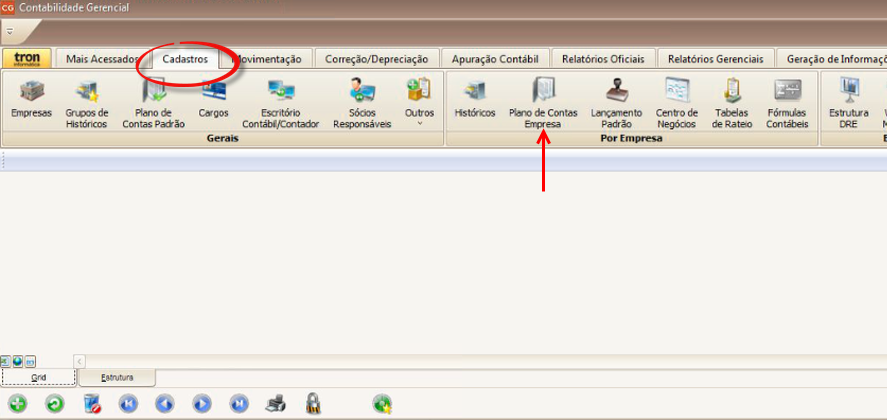887x420 pixels.
Task: Open Fórmulas Contábeis
Action: click(787, 104)
